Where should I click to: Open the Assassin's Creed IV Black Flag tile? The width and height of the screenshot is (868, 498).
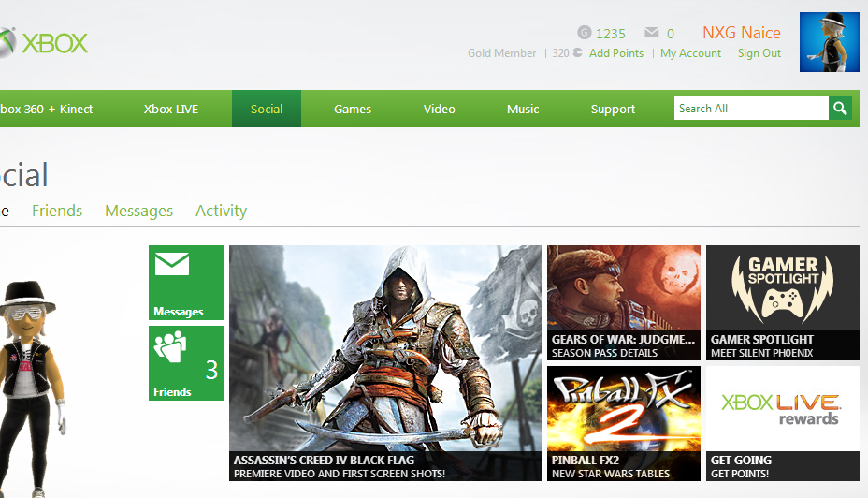pos(385,363)
